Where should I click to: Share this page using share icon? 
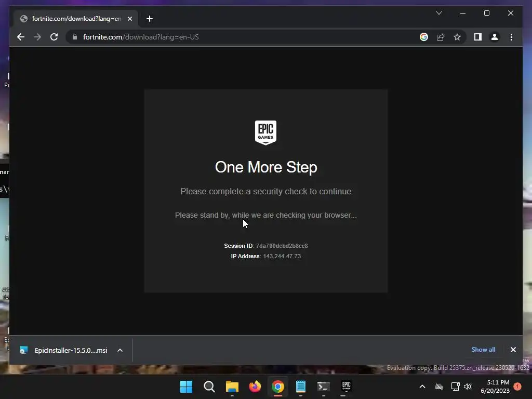pyautogui.click(x=441, y=37)
